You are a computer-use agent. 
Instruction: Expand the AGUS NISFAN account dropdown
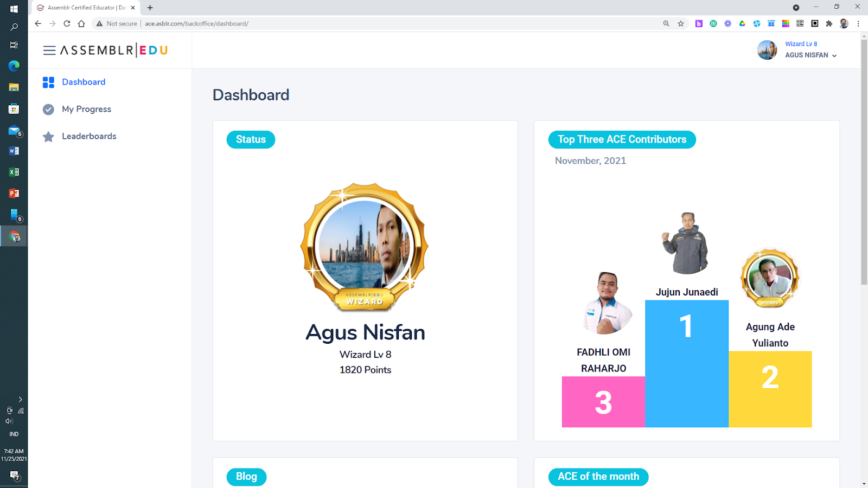810,55
